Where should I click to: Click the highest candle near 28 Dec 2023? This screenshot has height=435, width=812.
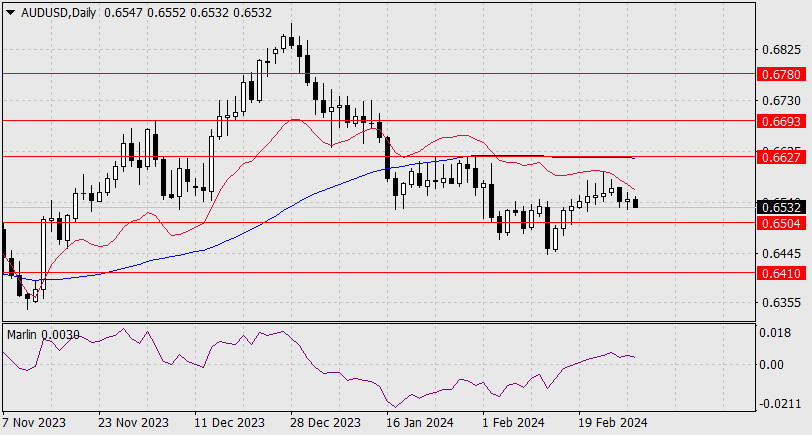(291, 41)
